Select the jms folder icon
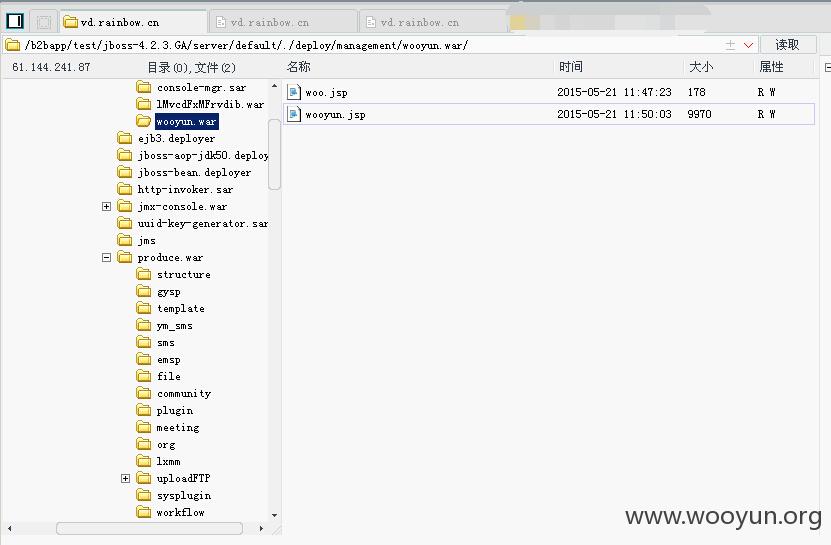 [x=125, y=240]
